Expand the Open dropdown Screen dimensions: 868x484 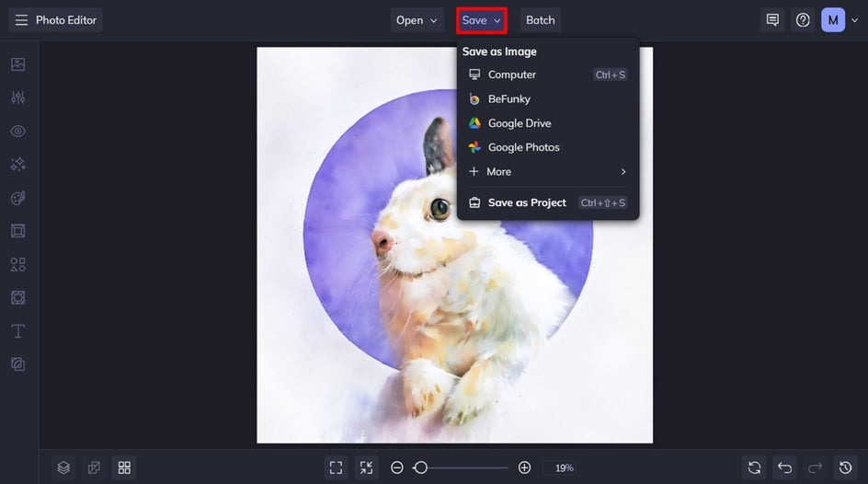417,20
